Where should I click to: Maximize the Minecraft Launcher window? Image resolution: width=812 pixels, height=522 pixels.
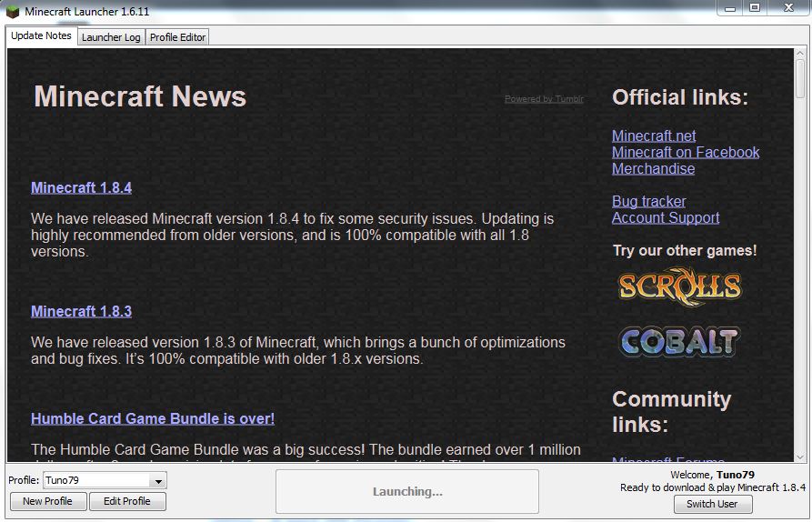click(x=755, y=8)
